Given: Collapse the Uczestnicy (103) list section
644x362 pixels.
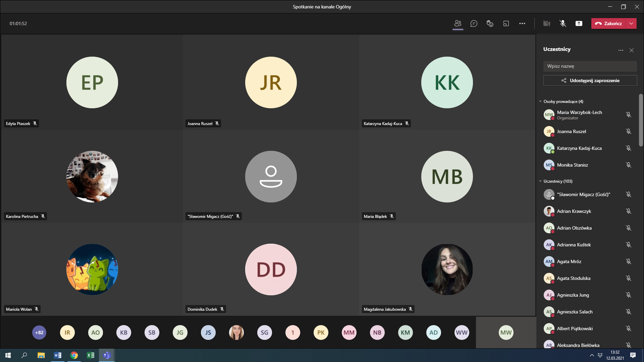Looking at the screenshot, I should tap(541, 181).
